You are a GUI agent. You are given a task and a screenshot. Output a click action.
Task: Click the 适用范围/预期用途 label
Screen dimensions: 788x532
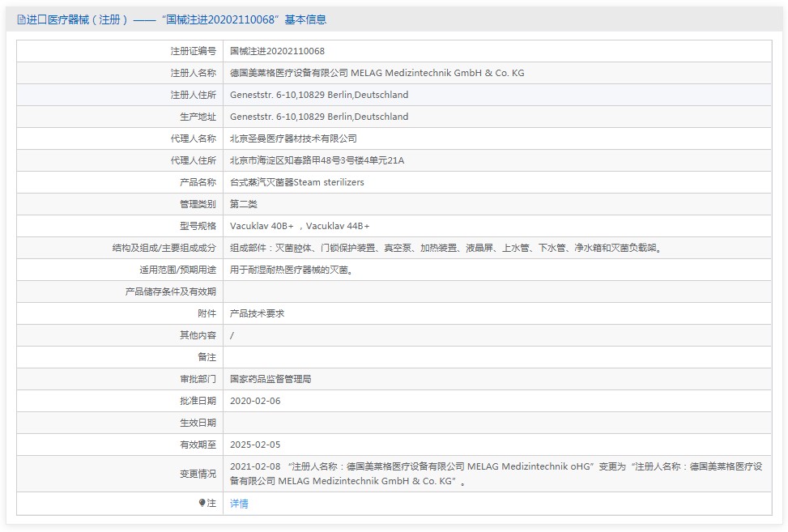coord(178,270)
